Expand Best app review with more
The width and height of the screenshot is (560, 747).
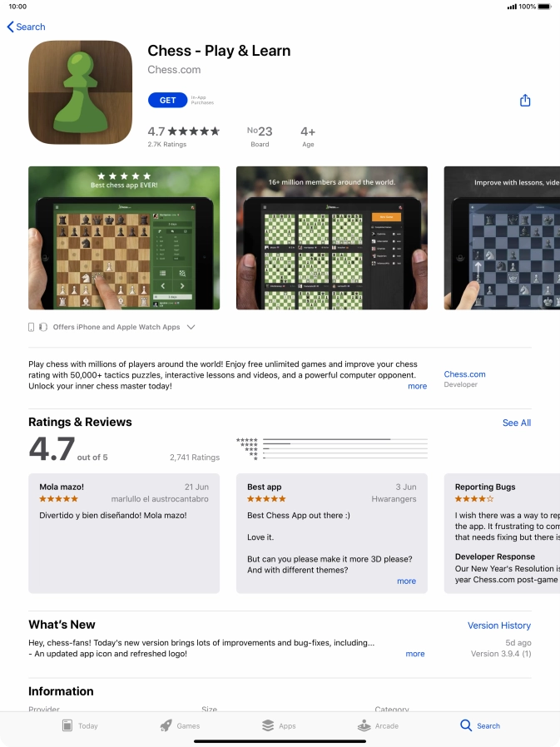click(x=406, y=581)
